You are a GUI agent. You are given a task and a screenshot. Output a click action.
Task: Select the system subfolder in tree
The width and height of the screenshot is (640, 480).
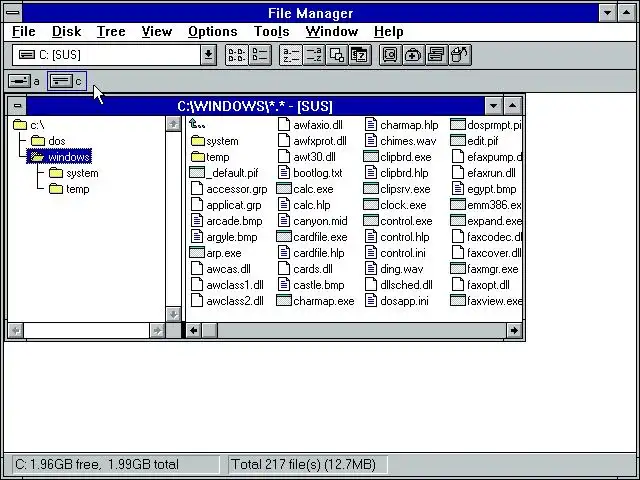click(x=73, y=173)
